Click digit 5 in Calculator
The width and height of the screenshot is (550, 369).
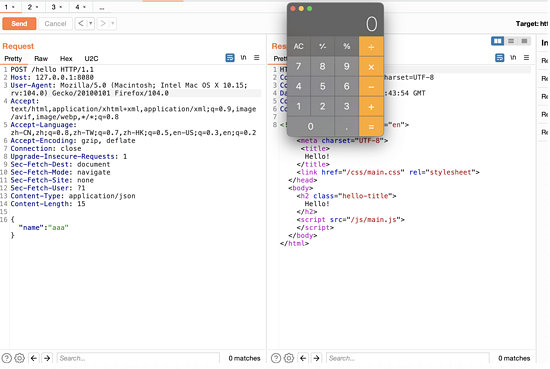(x=322, y=87)
